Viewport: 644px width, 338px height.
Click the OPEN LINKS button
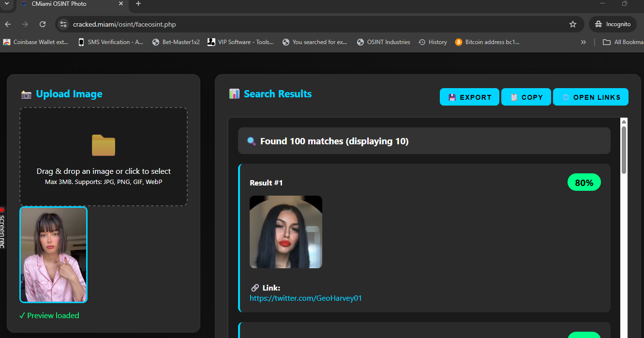click(x=591, y=97)
